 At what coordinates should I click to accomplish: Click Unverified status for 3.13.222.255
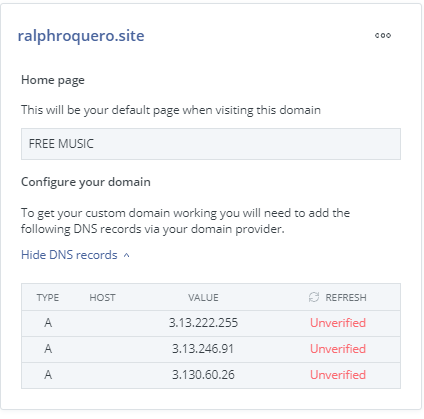pos(338,323)
